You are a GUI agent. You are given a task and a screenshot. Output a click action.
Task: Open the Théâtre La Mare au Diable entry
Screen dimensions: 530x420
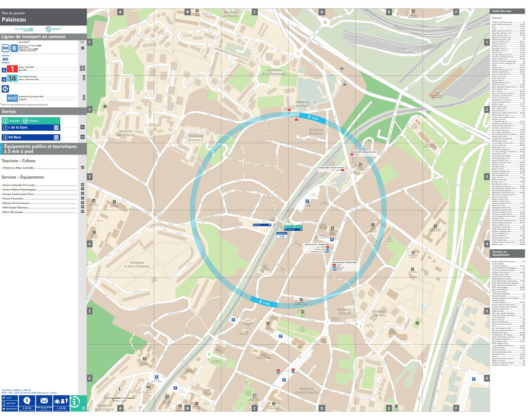[17, 167]
